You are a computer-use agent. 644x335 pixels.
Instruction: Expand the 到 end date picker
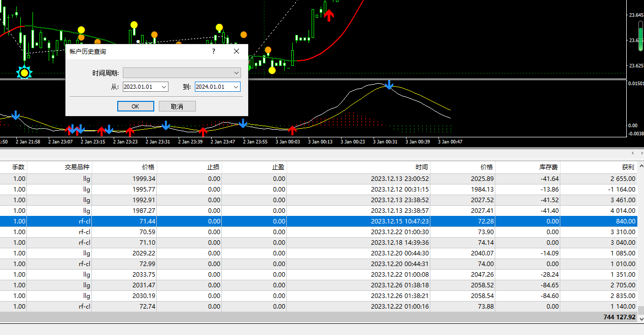coord(236,87)
